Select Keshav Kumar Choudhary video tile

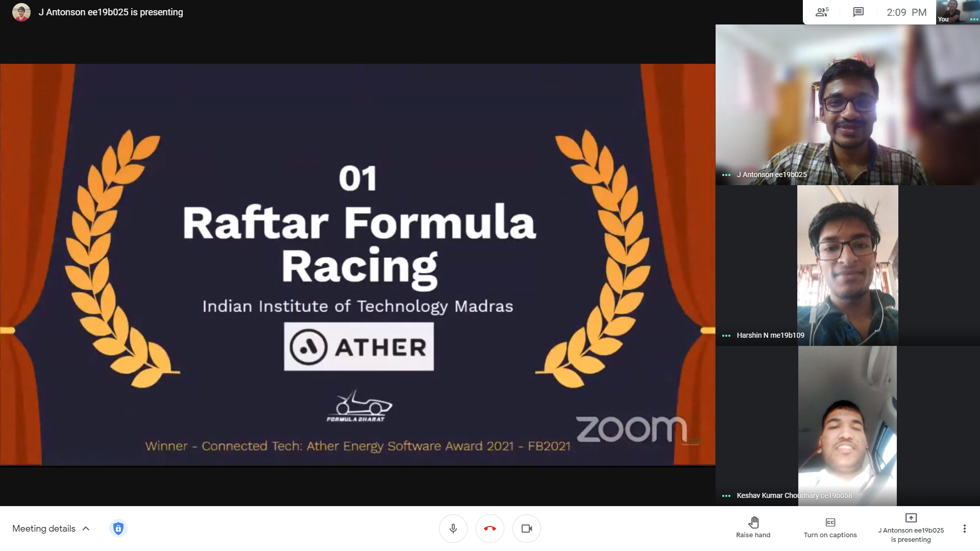pyautogui.click(x=847, y=426)
